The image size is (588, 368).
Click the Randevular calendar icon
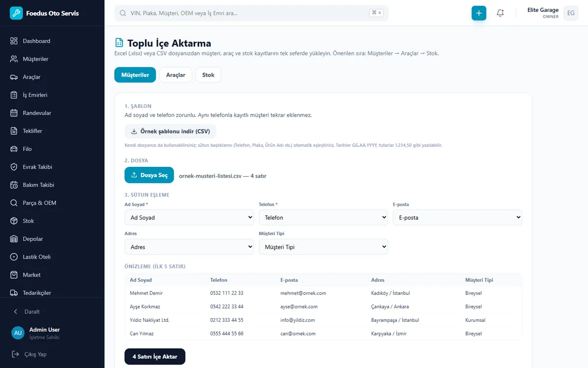14,113
